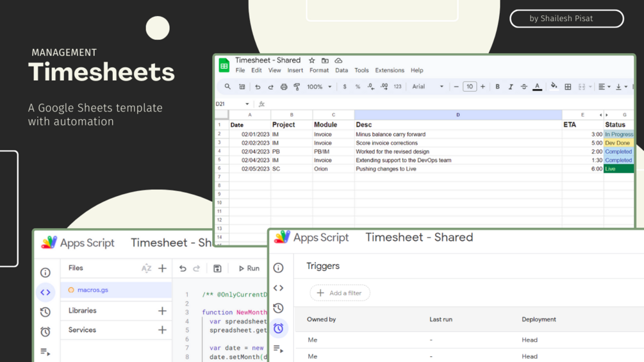Toggle strikethrough formatting in Sheets
Viewport: 644px width, 362px height.
click(524, 86)
